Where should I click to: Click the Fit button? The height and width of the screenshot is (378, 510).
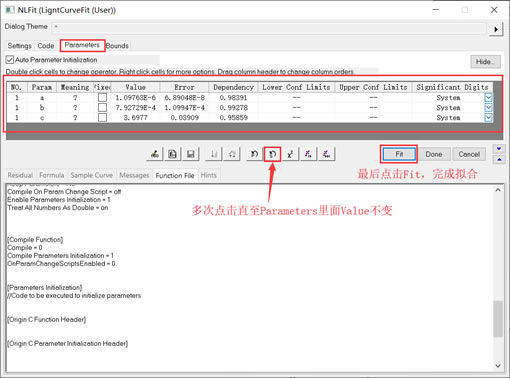click(399, 154)
